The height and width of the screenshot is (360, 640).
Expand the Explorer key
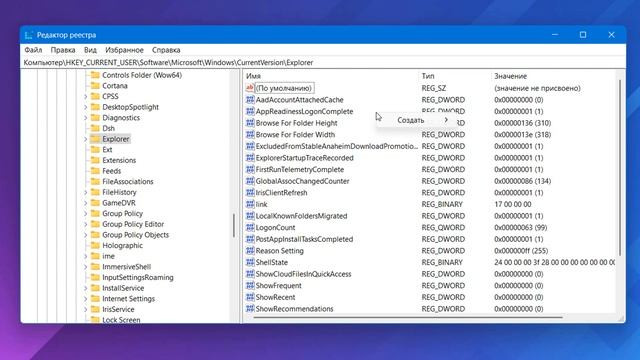(86, 139)
